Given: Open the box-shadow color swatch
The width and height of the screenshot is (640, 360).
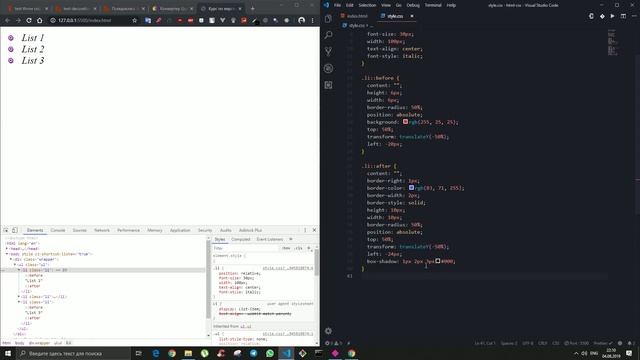Looking at the screenshot, I should point(438,261).
